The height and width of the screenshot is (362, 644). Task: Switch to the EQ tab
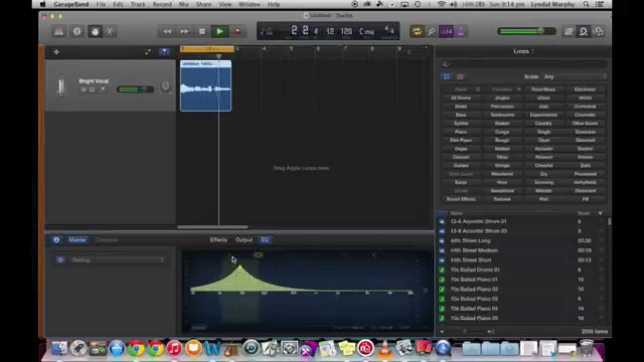(x=265, y=240)
